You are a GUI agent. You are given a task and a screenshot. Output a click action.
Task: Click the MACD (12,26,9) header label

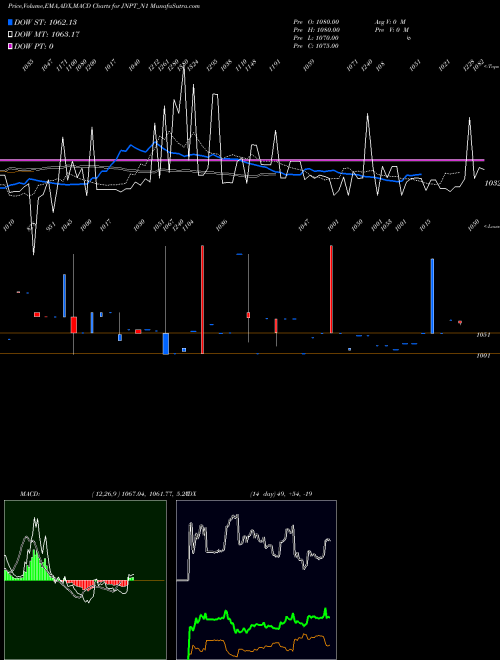(103, 494)
